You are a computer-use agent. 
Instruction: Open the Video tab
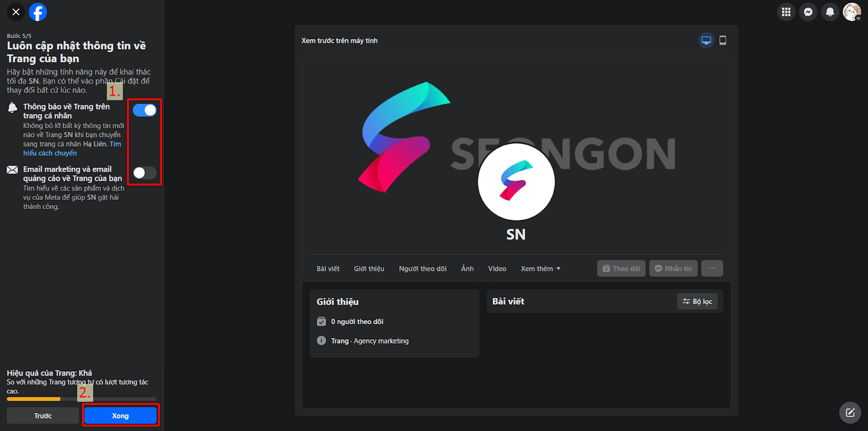pyautogui.click(x=497, y=269)
